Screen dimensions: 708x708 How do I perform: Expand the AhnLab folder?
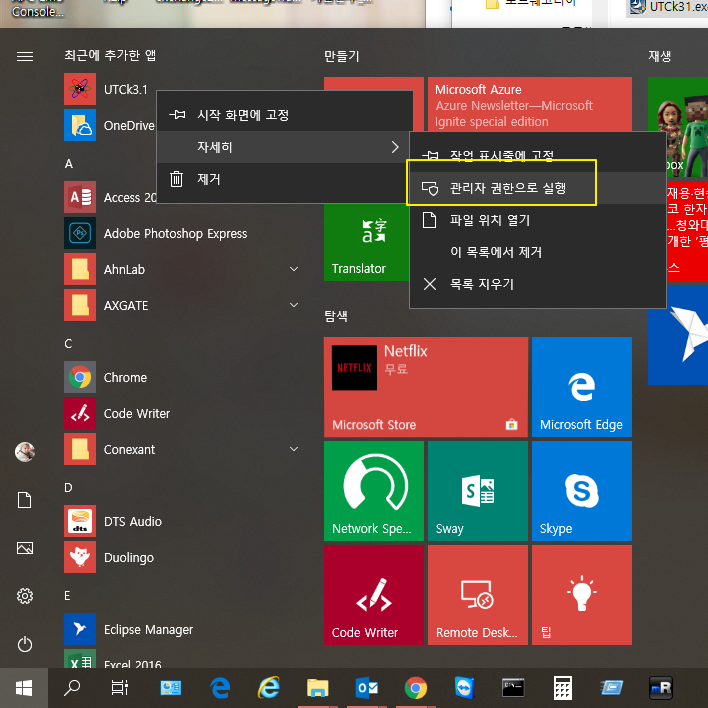click(x=294, y=269)
